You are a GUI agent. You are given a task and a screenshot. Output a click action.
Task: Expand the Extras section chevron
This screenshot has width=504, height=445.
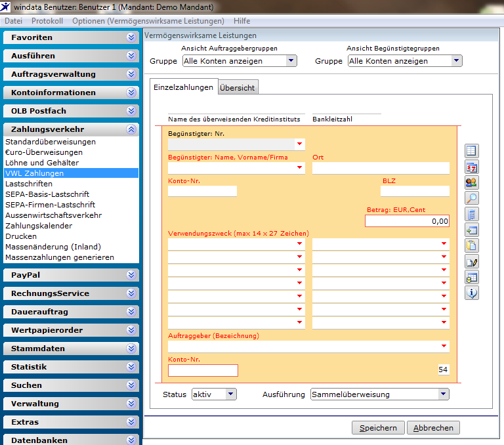[131, 421]
